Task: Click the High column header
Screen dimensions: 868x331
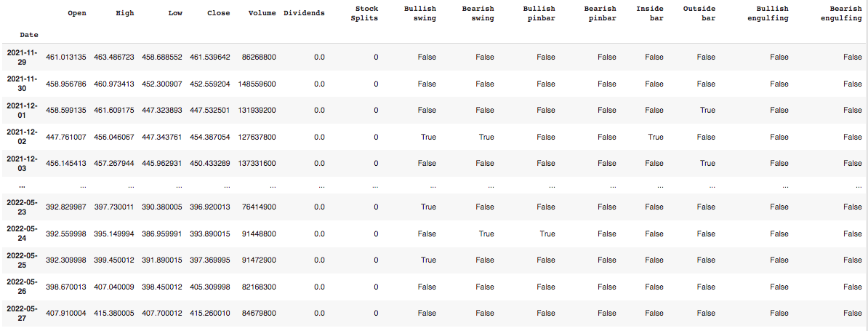Action: [x=126, y=13]
